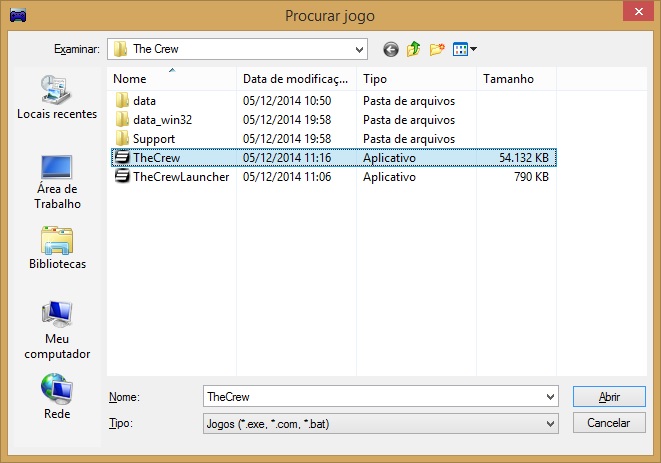Viewport: 661px width, 463px height.
Task: Open the view menu icon
Action: point(464,49)
